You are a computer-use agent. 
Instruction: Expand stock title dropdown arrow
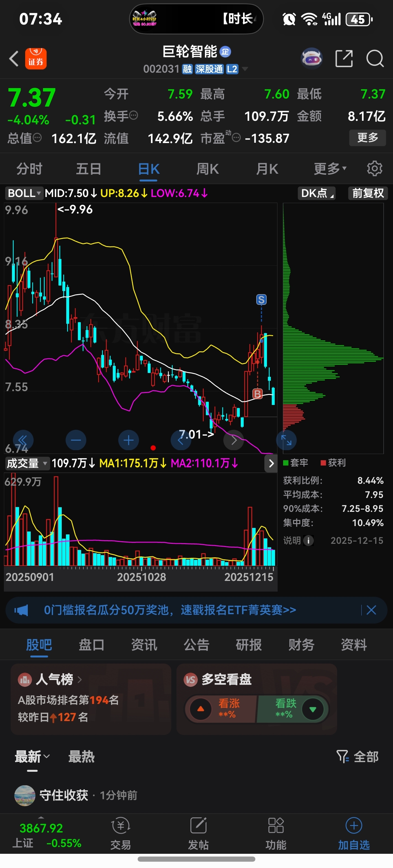245,69
